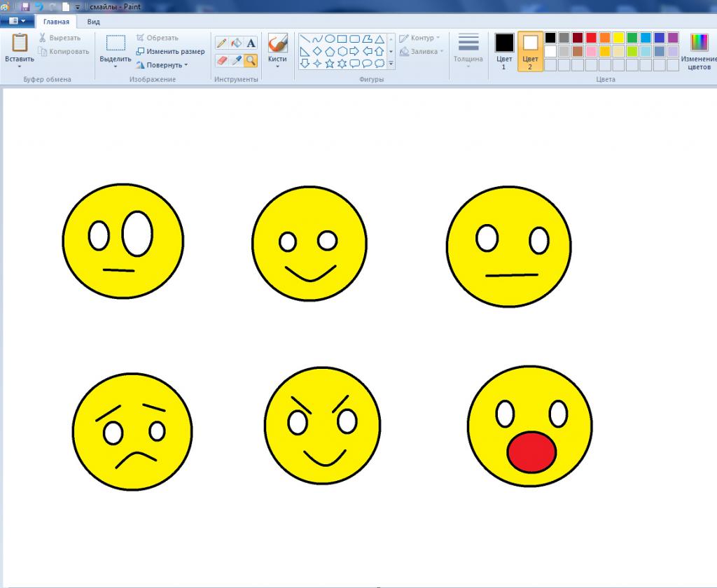Select the Pencil tool
Viewport: 717px width, 588px height.
click(222, 43)
